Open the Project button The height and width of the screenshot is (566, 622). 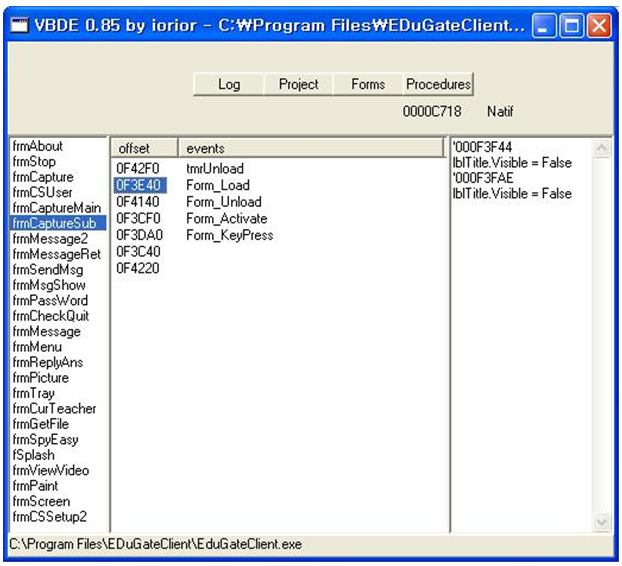click(298, 84)
